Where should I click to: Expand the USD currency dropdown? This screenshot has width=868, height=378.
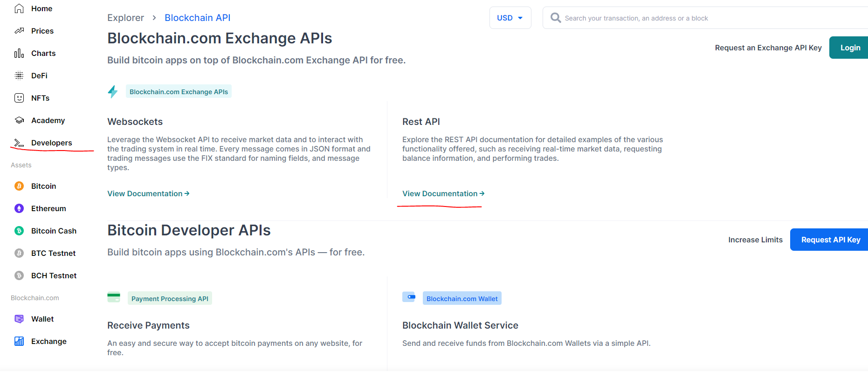coord(510,18)
